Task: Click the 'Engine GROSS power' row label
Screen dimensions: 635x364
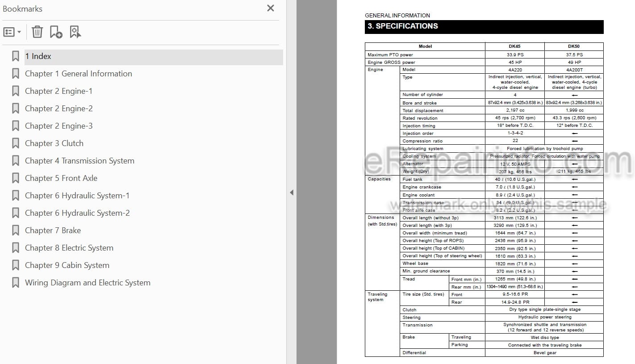Action: point(391,63)
